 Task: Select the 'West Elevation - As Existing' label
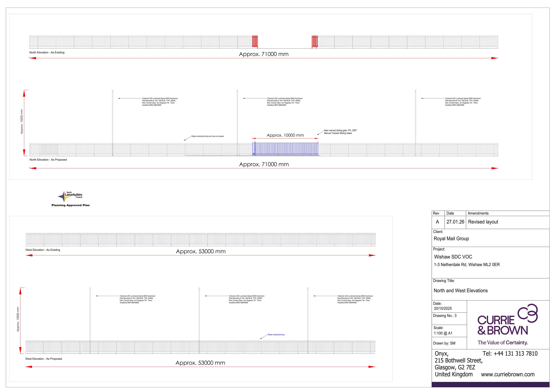coord(43,250)
